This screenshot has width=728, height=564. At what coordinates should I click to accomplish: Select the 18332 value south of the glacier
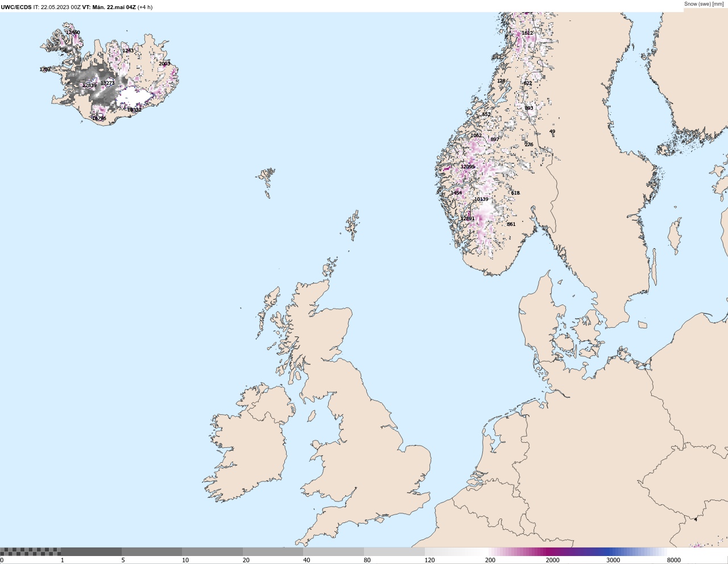(134, 110)
